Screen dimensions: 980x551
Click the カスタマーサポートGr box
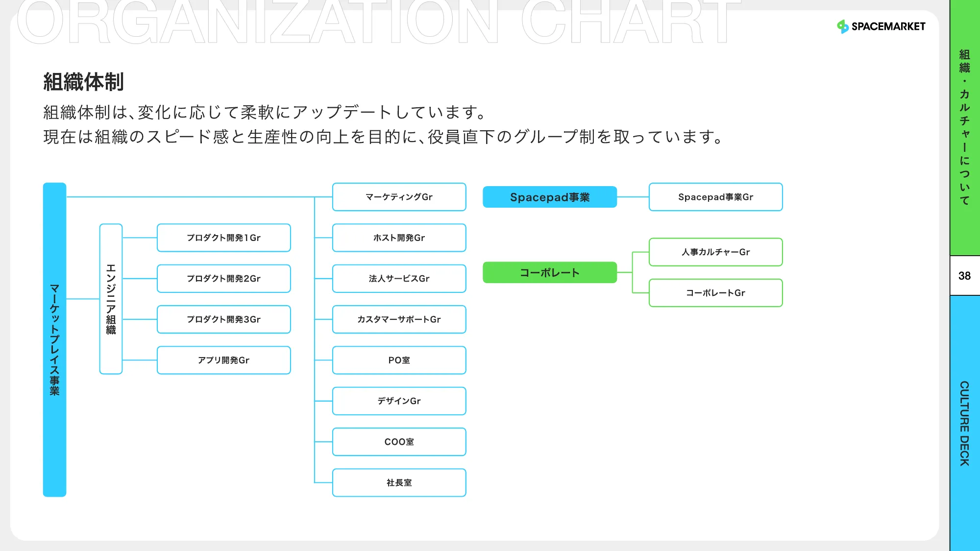pyautogui.click(x=399, y=319)
